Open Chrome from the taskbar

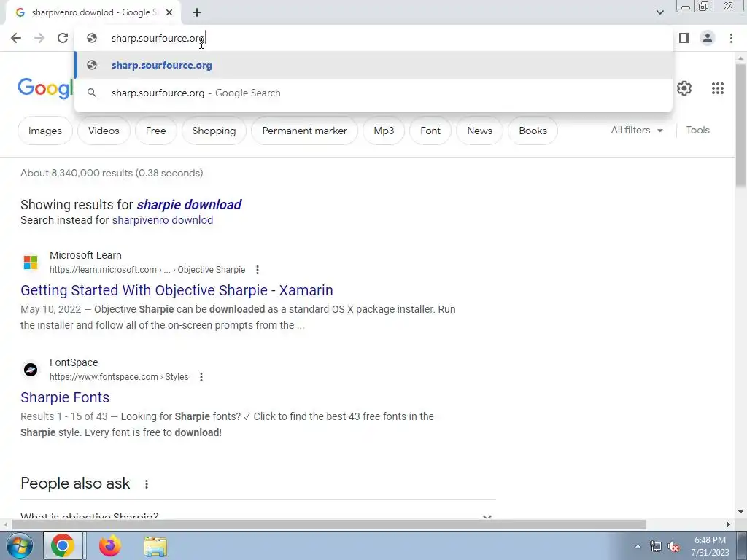[63, 545]
